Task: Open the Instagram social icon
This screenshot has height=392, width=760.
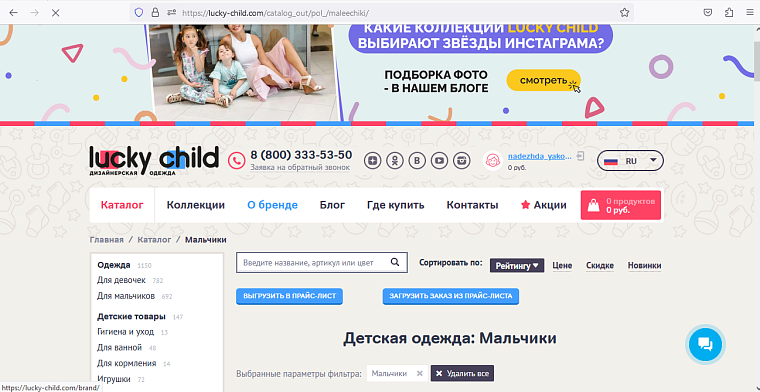Action: tap(462, 160)
